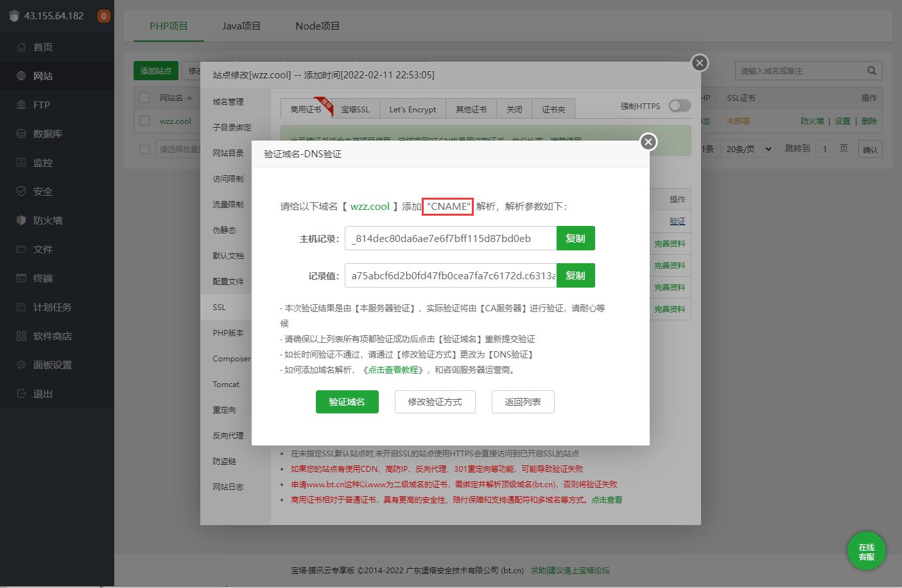Open the 其他证书 tab

click(471, 109)
